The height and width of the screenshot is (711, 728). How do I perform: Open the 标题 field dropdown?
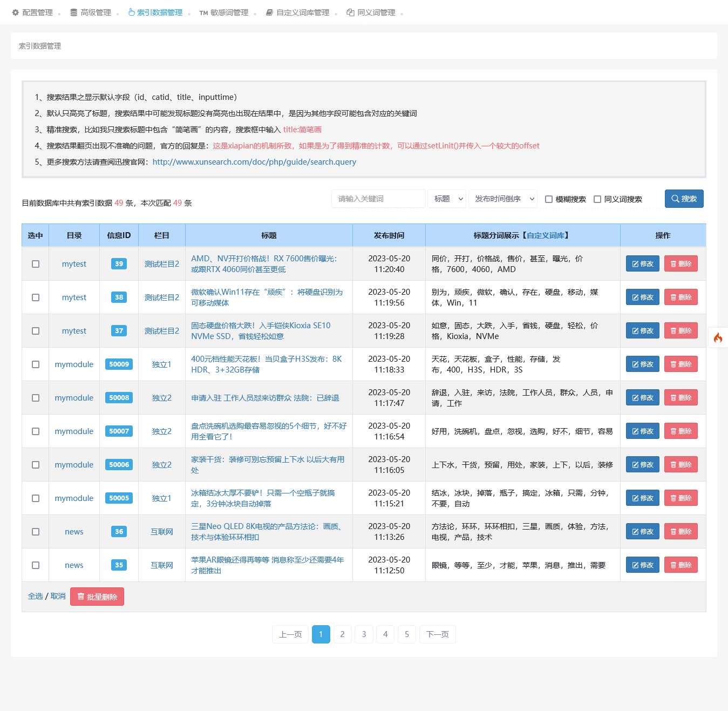[x=447, y=199]
